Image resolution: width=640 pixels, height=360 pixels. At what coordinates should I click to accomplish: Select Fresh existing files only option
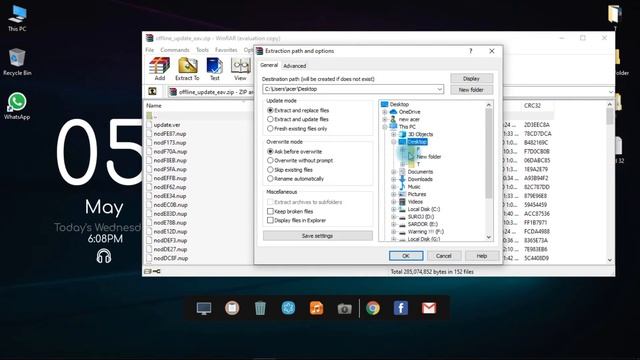pos(270,128)
